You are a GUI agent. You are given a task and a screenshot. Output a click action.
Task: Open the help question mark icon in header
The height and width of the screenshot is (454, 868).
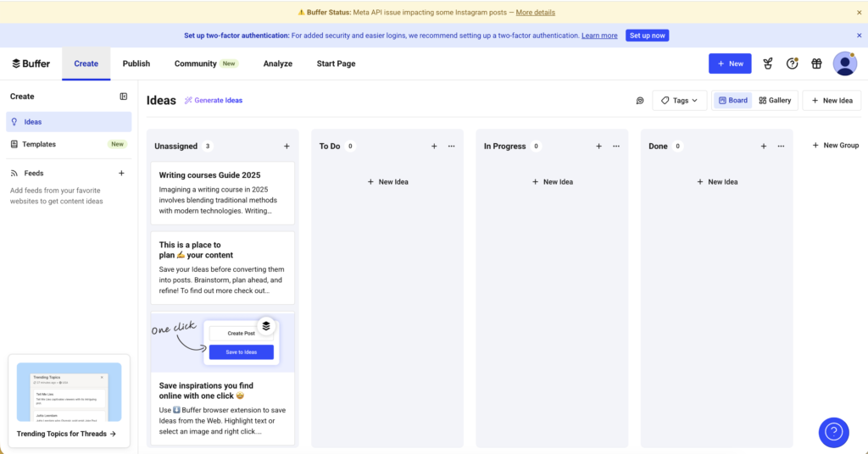[792, 64]
